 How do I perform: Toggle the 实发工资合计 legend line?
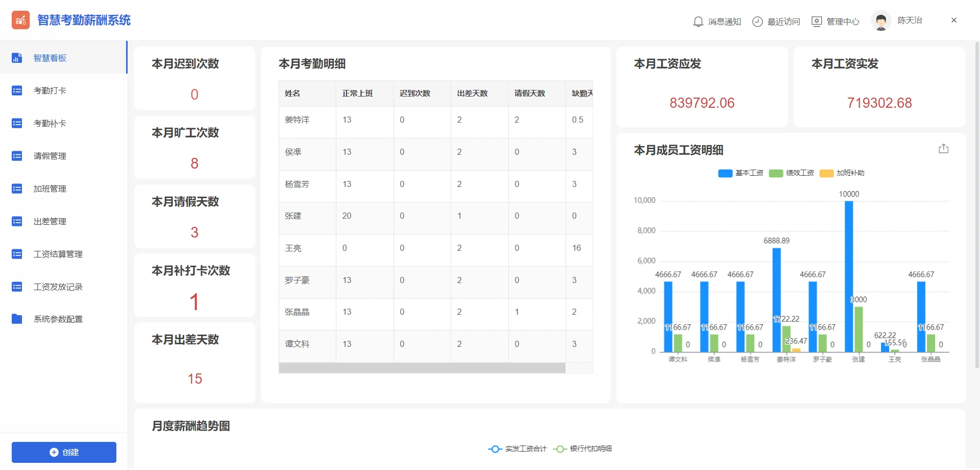pos(517,449)
